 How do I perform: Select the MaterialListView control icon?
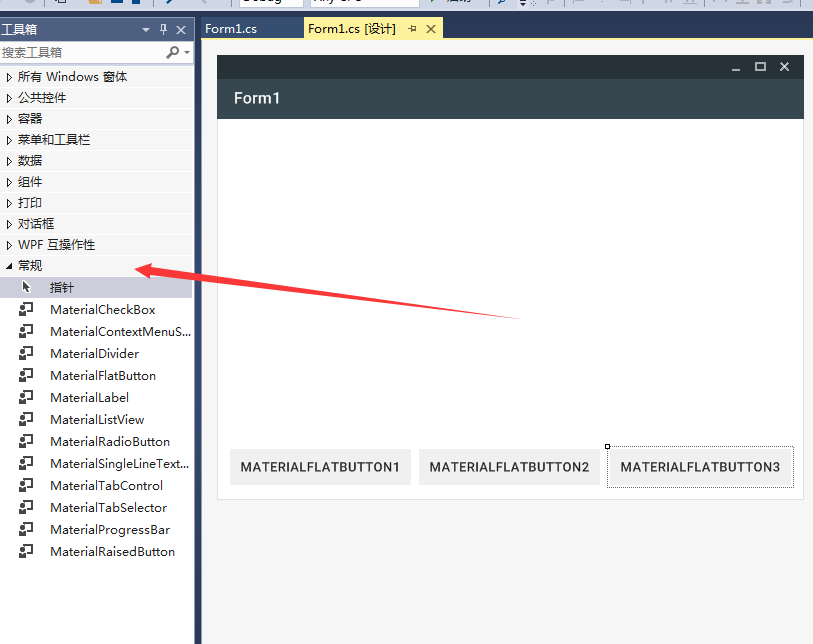pos(26,419)
